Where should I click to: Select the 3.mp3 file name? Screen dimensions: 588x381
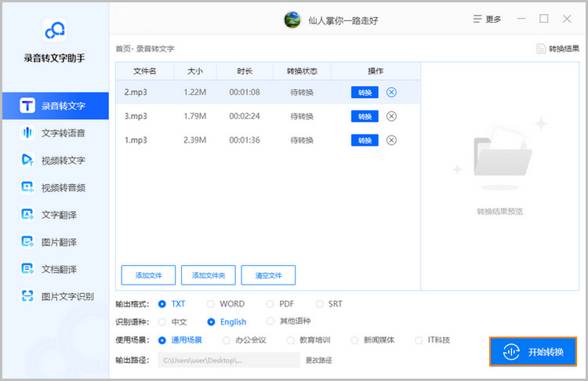[x=136, y=116]
